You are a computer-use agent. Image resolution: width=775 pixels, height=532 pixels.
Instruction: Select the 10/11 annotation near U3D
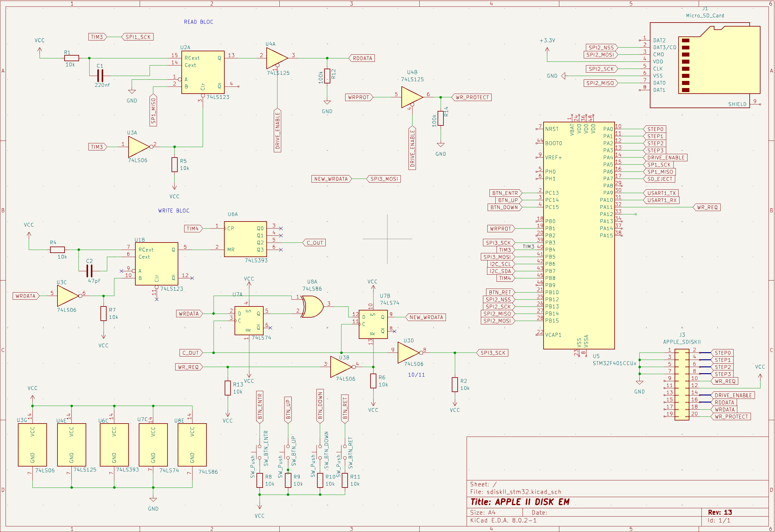(417, 375)
